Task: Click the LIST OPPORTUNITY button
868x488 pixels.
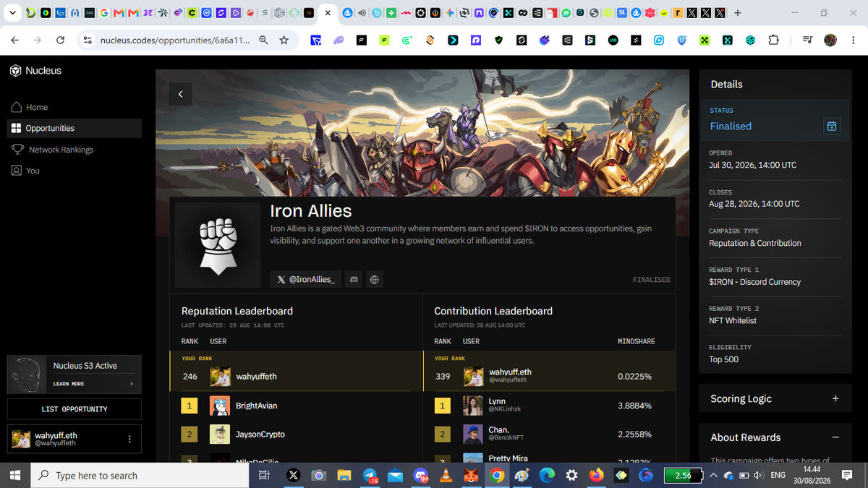Action: click(x=75, y=409)
